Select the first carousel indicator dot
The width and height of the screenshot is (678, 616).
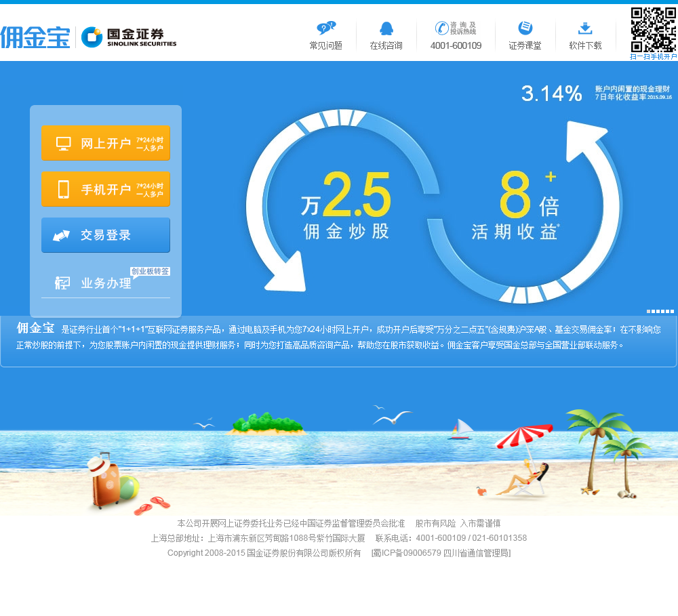pyautogui.click(x=649, y=311)
